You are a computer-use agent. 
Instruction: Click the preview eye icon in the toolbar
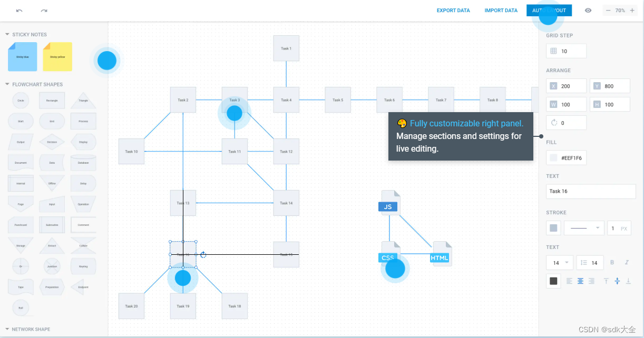[588, 10]
